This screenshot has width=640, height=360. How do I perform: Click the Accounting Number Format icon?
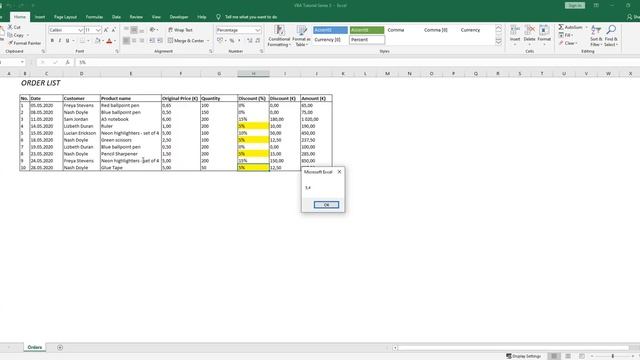pyautogui.click(x=220, y=40)
